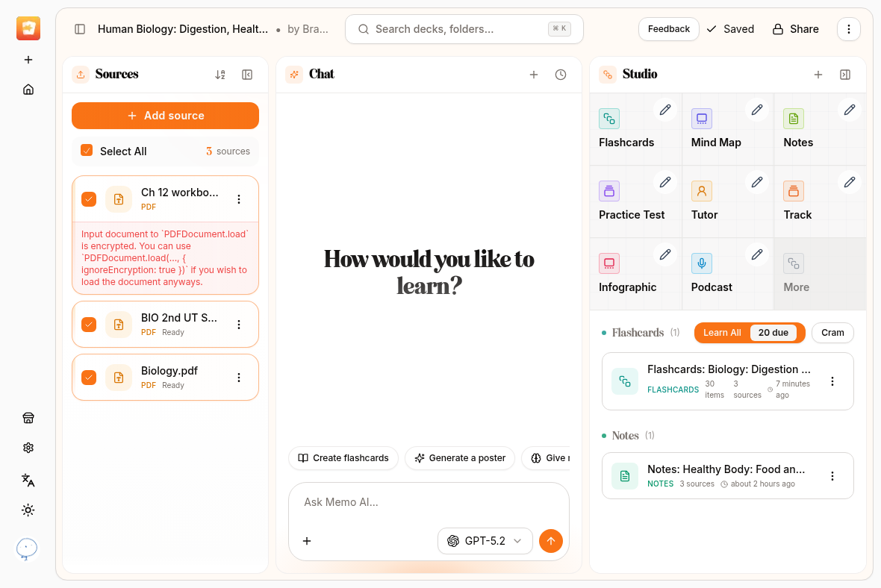Image resolution: width=881 pixels, height=588 pixels.
Task: Open the language translate icon in sidebar
Action: (x=28, y=480)
